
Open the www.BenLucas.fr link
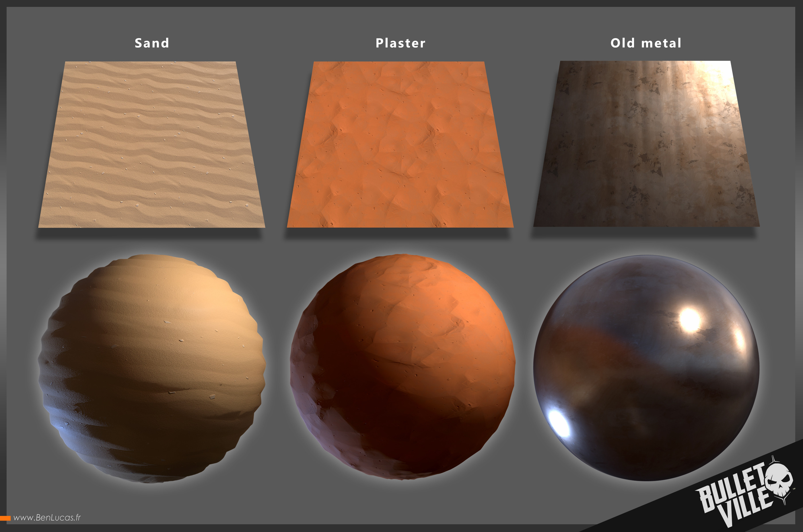[x=47, y=517]
